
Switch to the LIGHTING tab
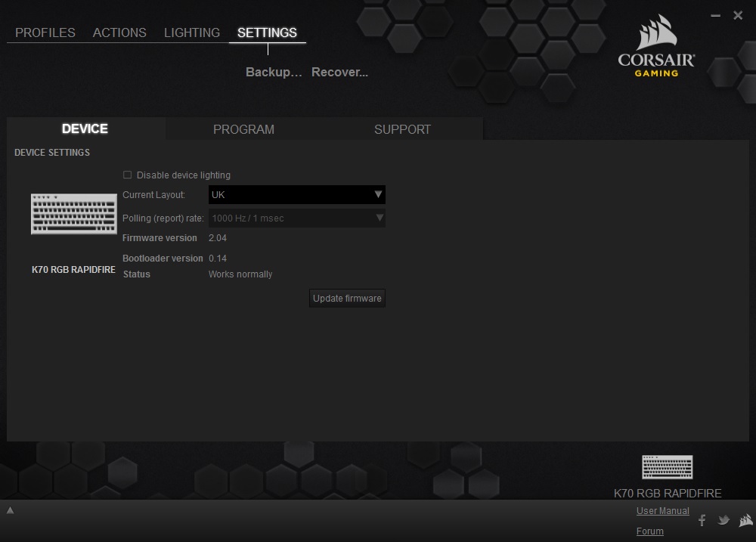pyautogui.click(x=192, y=33)
